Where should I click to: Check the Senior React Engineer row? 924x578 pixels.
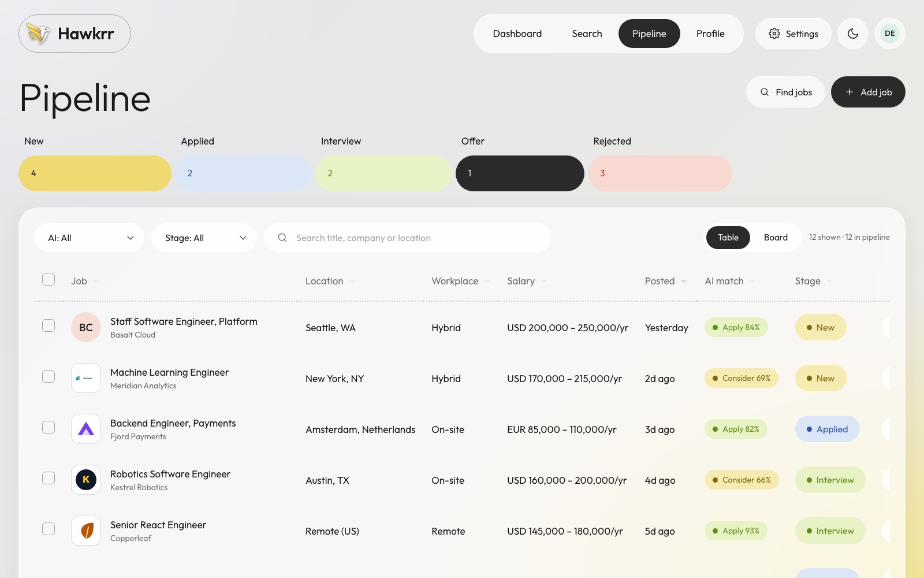49,529
